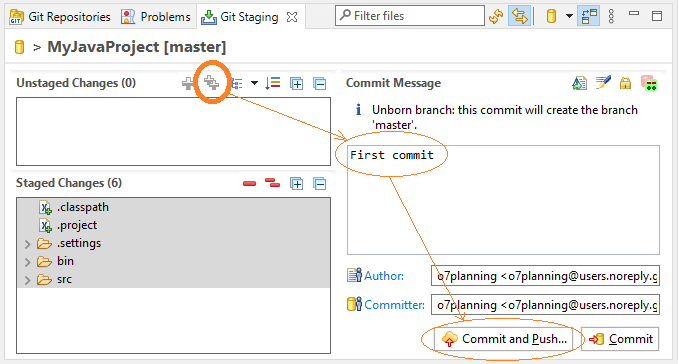Toggle column layout in Git Staging toolbar

click(x=588, y=16)
